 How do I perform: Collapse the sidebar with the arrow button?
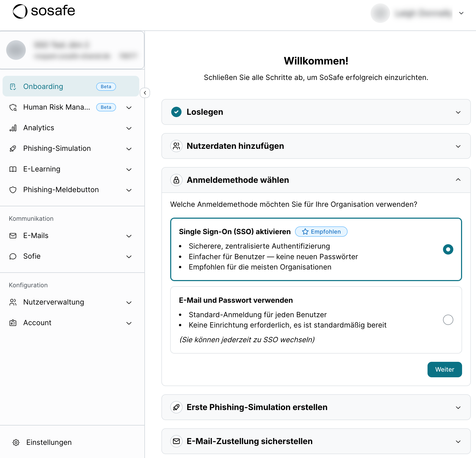coord(145,93)
